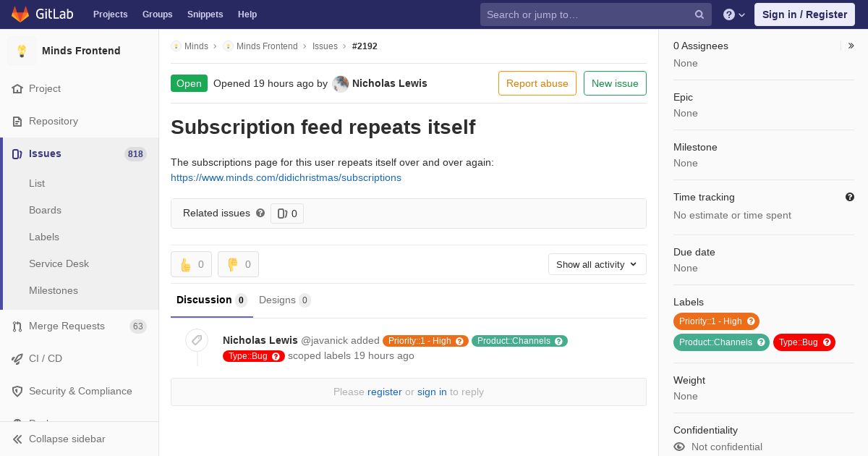The image size is (868, 456).
Task: Click the Repository file icon
Action: coord(17,121)
